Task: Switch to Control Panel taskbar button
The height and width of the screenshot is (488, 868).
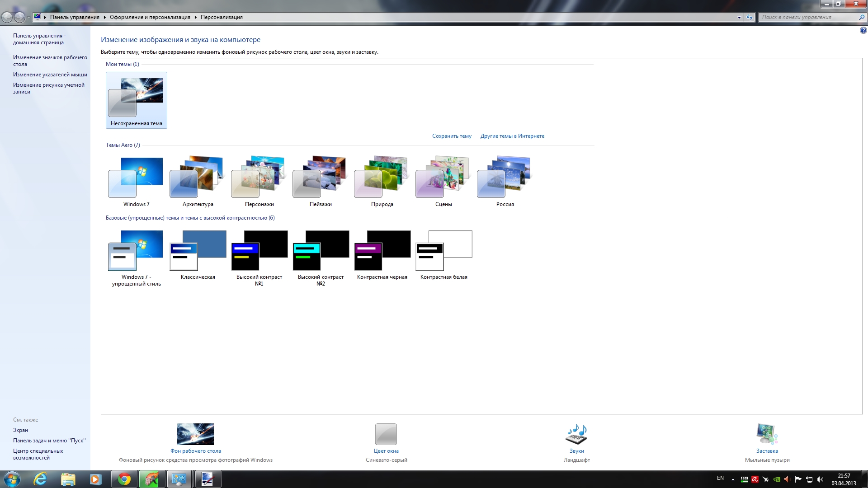Action: tap(179, 479)
